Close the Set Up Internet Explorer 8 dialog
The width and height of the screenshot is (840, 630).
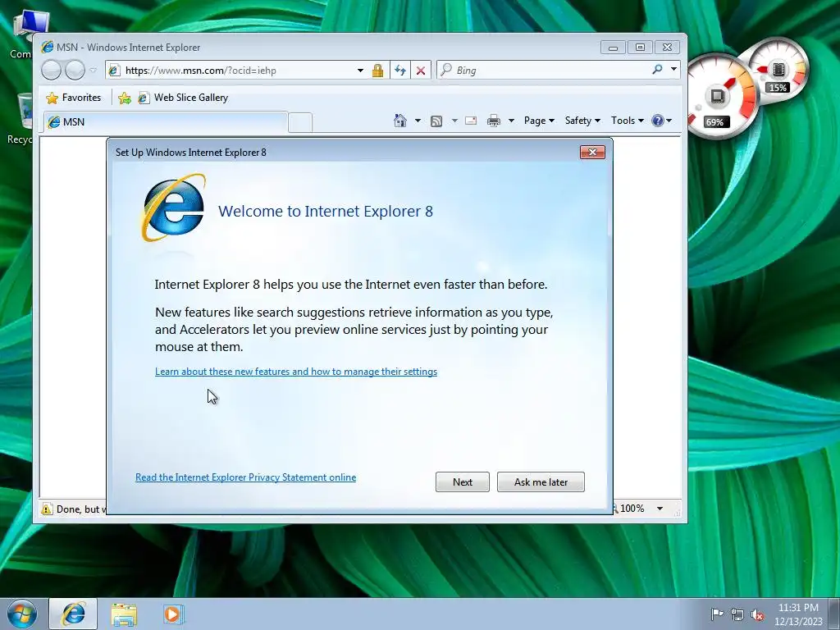pyautogui.click(x=592, y=152)
